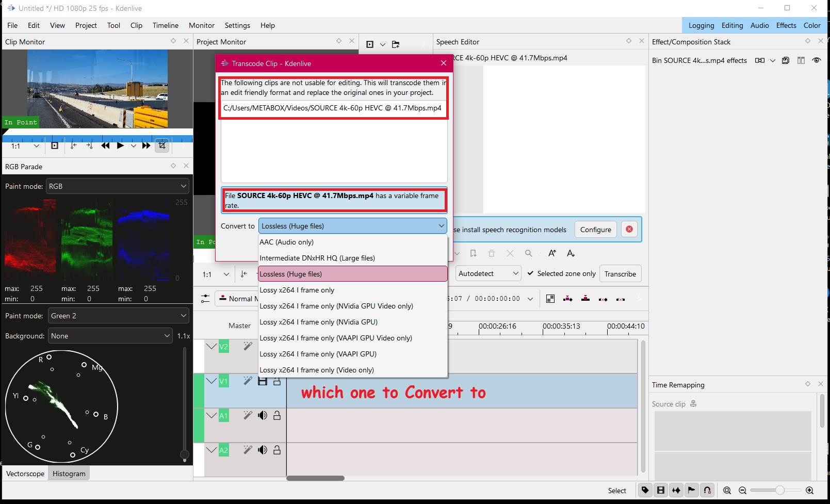
Task: Switch to Effects workspace
Action: point(786,25)
